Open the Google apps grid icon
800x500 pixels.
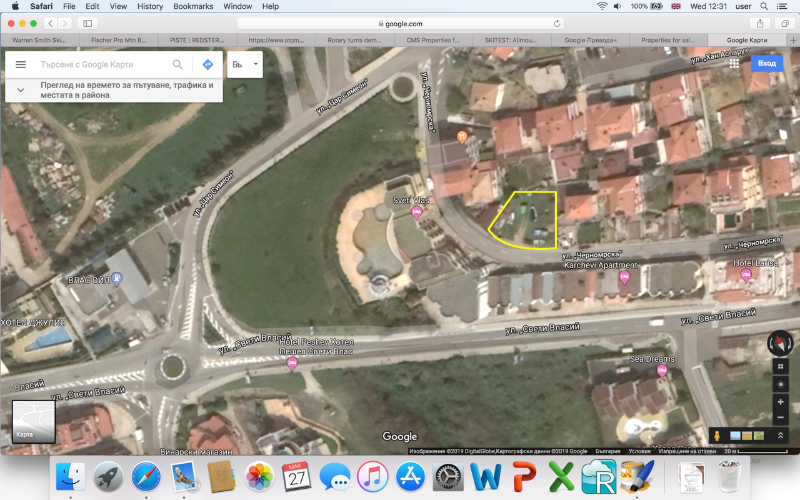pos(734,63)
